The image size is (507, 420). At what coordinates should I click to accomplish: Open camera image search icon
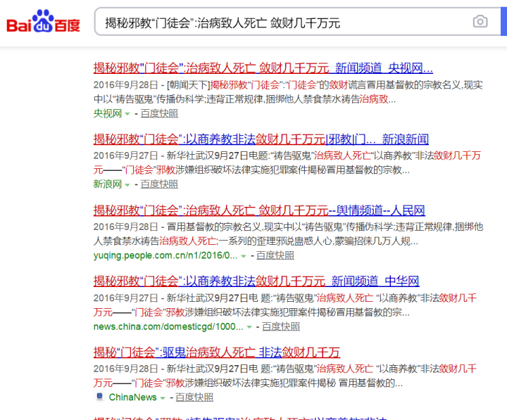[480, 22]
